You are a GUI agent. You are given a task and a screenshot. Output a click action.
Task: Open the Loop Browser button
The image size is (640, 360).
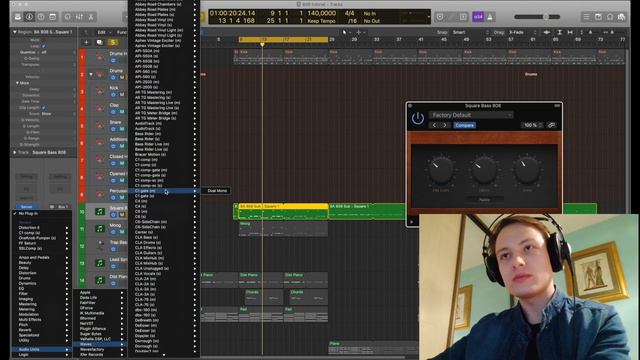tap(610, 17)
